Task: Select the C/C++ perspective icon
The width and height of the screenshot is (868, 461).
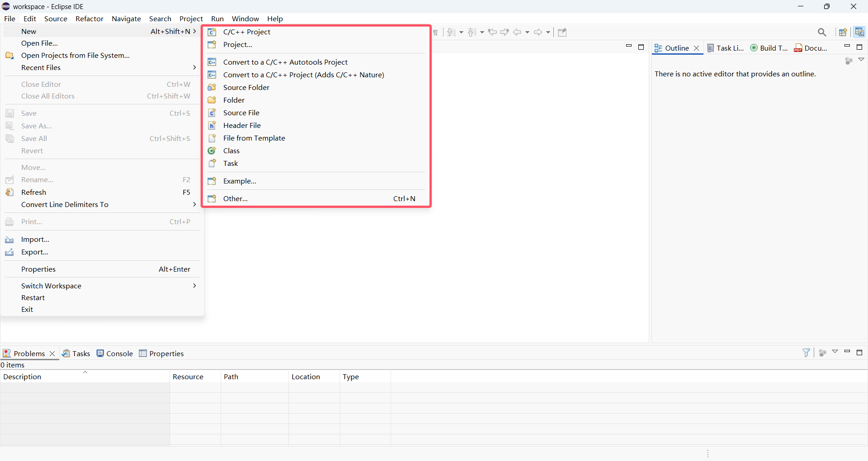Action: [x=859, y=32]
